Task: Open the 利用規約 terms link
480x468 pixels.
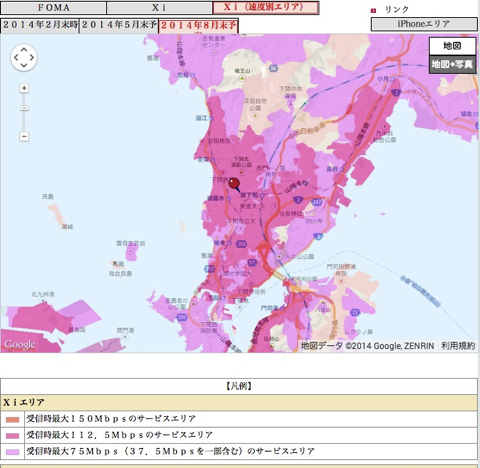Action: tap(458, 346)
